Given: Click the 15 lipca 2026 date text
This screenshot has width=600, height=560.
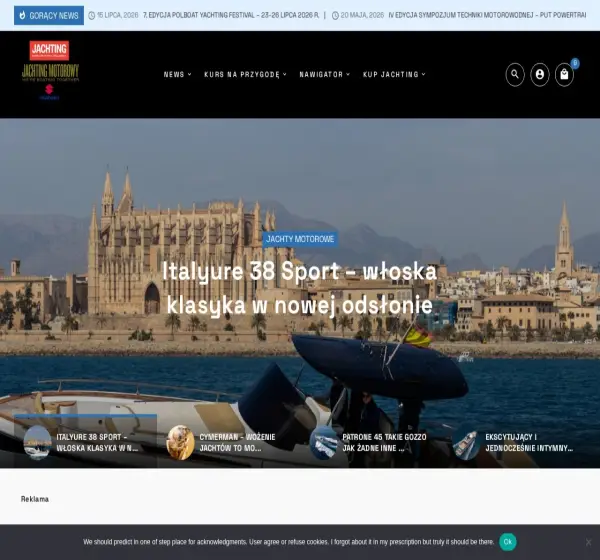Looking at the screenshot, I should [117, 15].
